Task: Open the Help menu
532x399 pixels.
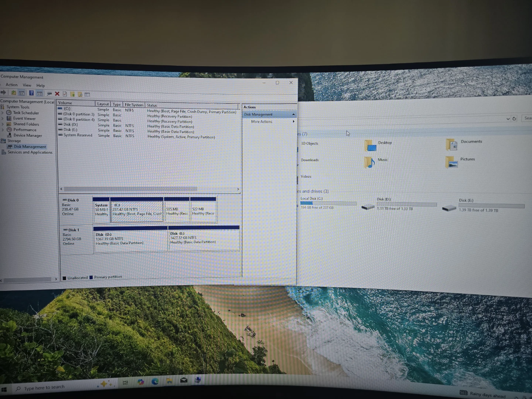Action: point(41,85)
